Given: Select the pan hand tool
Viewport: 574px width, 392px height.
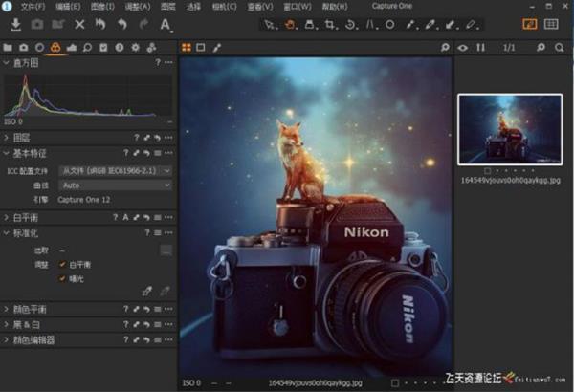Looking at the screenshot, I should [x=290, y=24].
